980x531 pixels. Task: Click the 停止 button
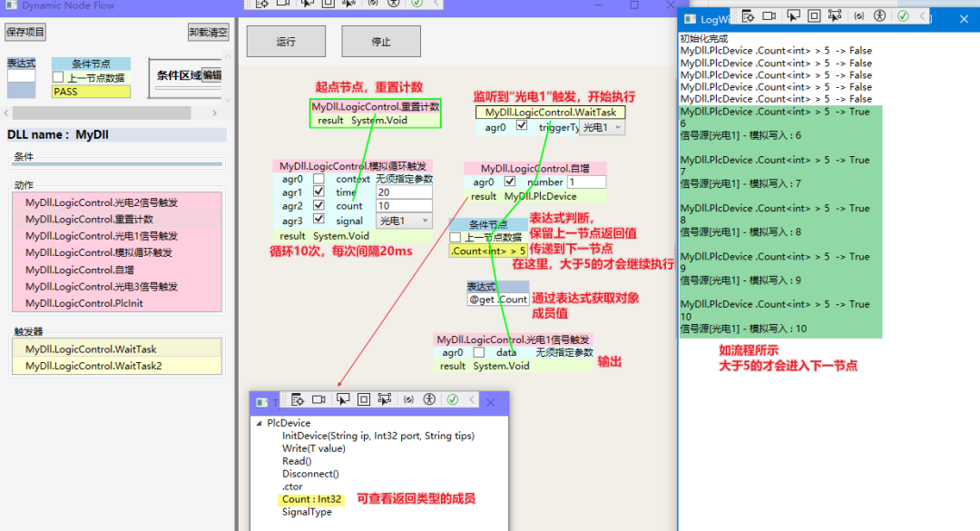click(380, 41)
